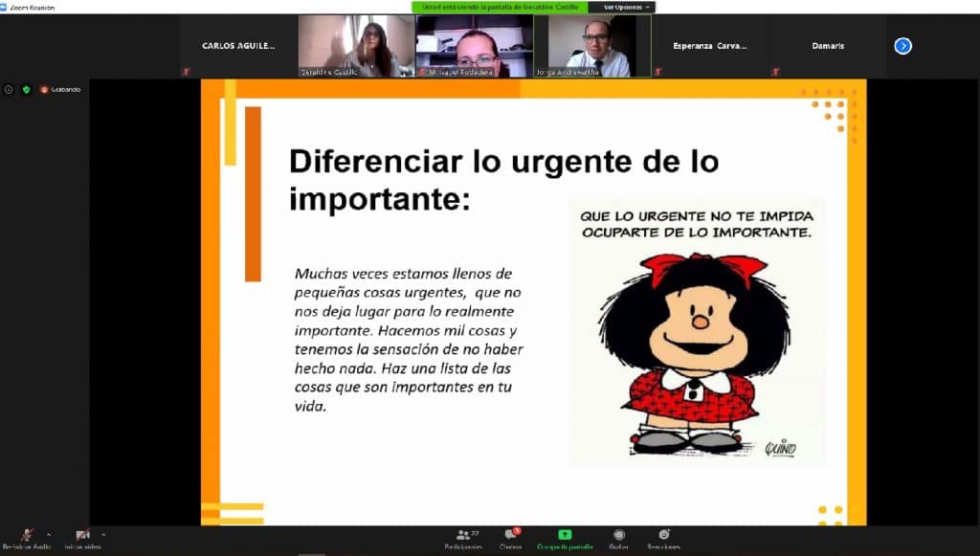Click the Grabar record icon

(619, 535)
